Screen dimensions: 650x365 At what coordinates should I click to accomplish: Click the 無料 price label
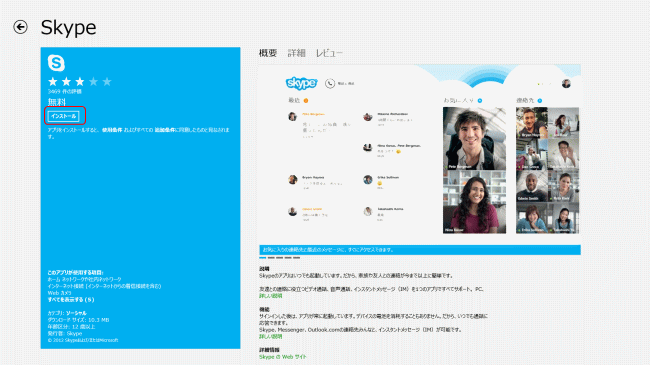click(x=57, y=102)
